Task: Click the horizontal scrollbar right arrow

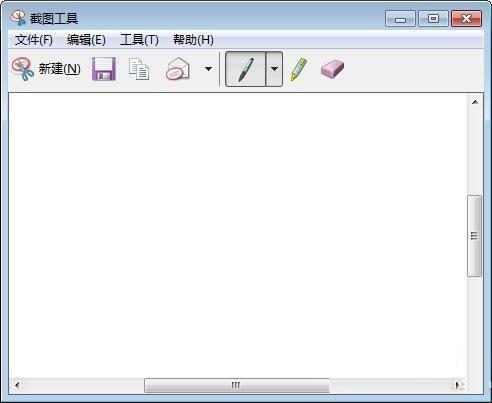Action: click(458, 385)
